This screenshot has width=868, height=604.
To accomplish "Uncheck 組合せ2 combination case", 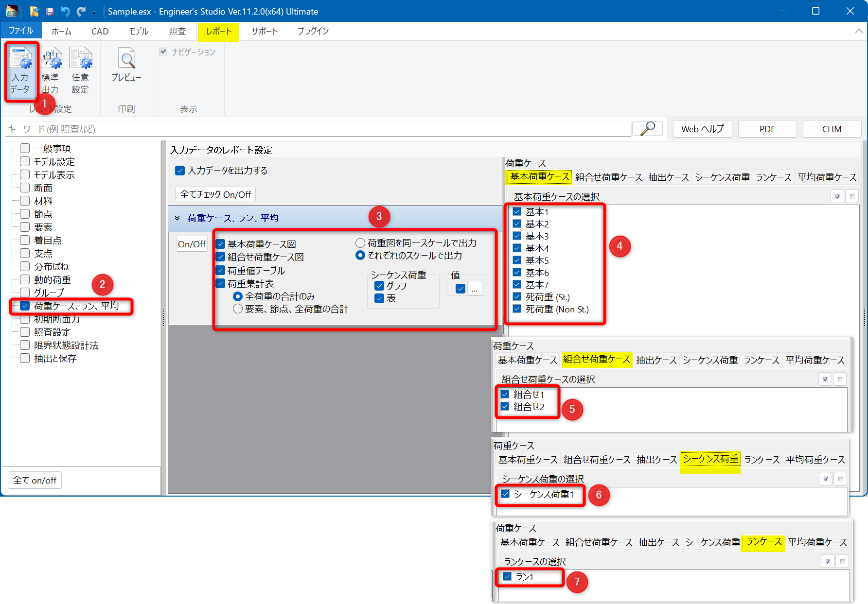I will (x=505, y=406).
